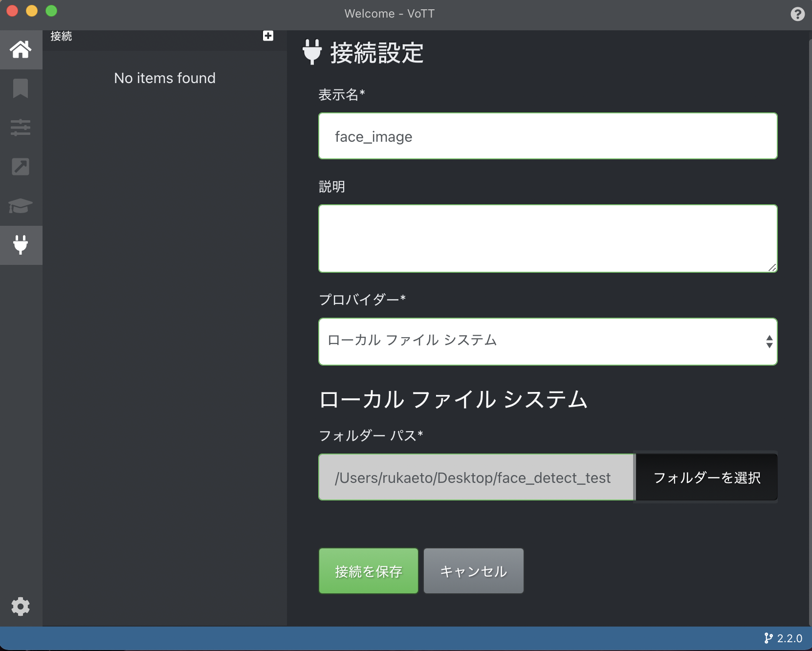Open the Connections plug icon
Screen dimensions: 812x651
click(x=21, y=245)
